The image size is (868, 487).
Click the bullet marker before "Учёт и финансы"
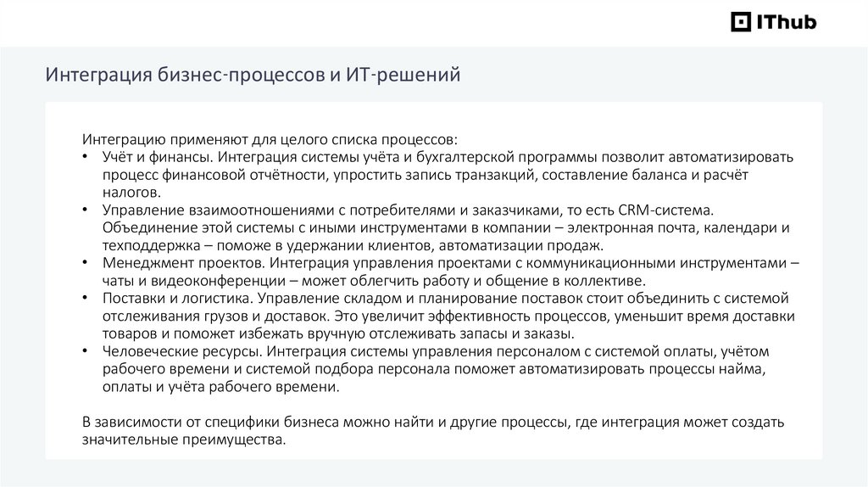click(86, 158)
